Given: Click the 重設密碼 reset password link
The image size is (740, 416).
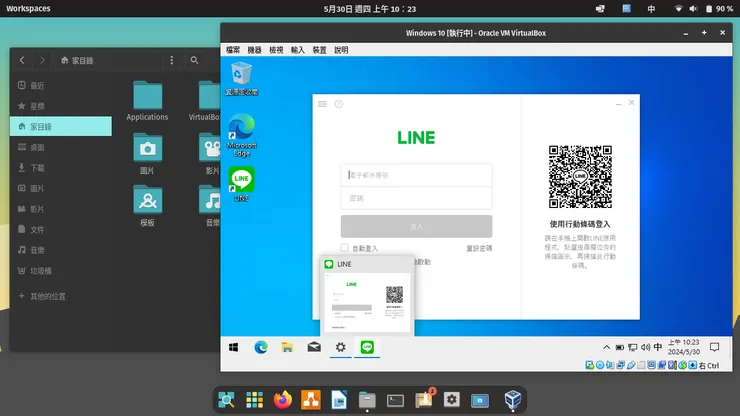Looking at the screenshot, I should point(479,248).
